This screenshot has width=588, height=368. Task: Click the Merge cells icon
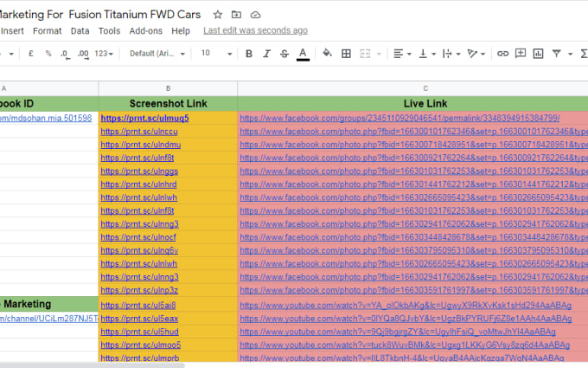tap(365, 54)
